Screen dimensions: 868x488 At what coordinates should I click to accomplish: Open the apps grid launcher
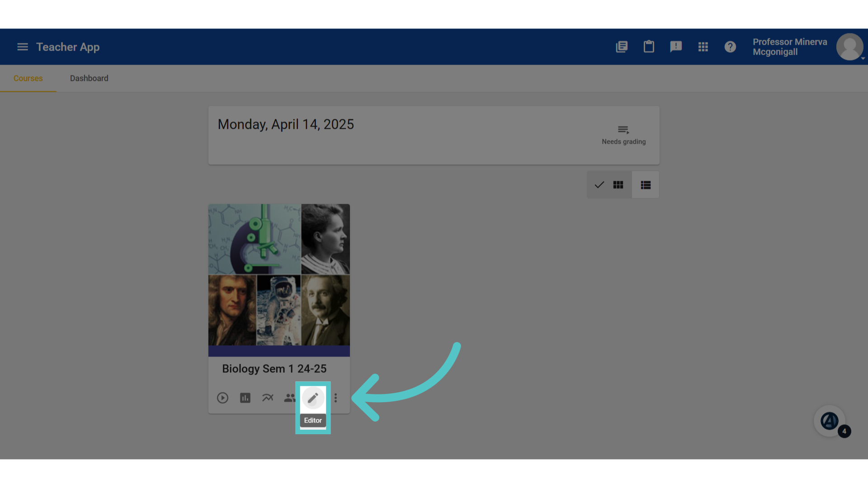tap(703, 47)
